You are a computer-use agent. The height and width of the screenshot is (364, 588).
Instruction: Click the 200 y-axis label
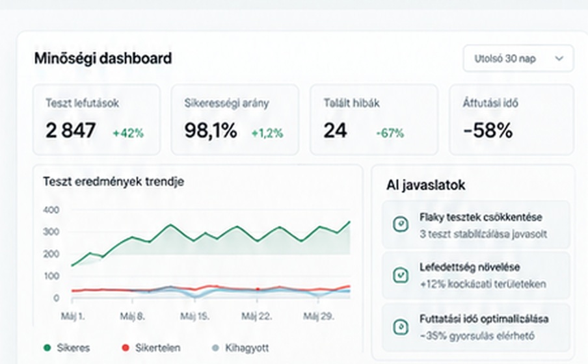click(x=51, y=253)
